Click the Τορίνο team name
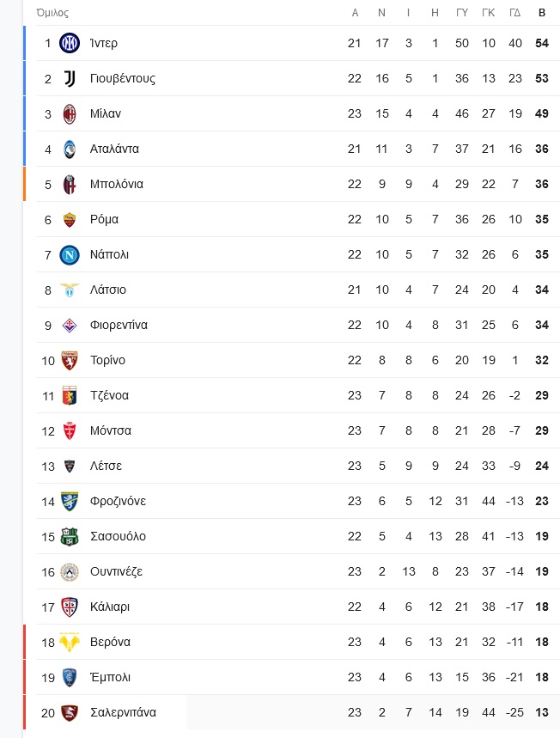 tap(107, 360)
